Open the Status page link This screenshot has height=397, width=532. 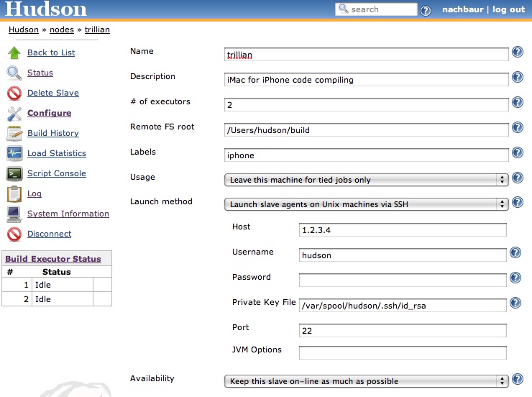point(40,73)
